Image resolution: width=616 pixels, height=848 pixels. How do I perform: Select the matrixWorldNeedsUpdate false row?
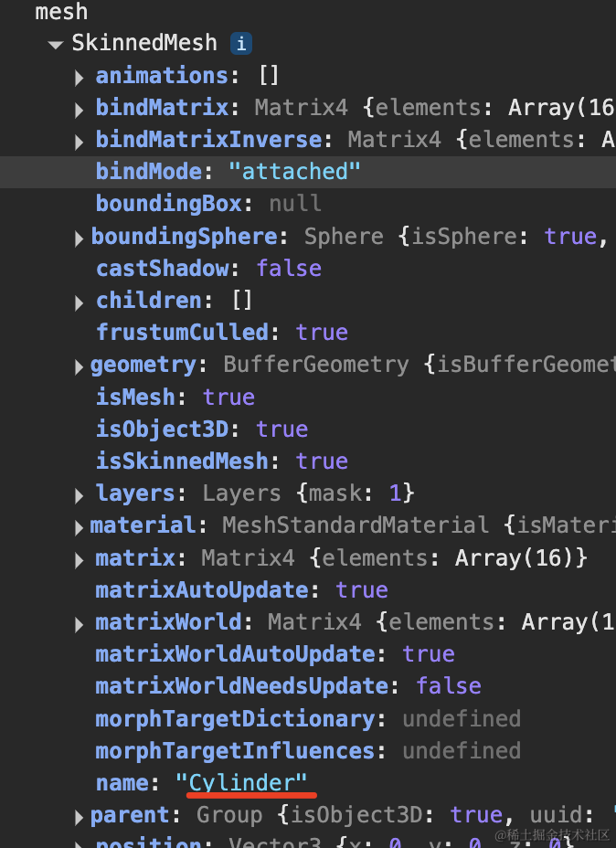click(288, 685)
